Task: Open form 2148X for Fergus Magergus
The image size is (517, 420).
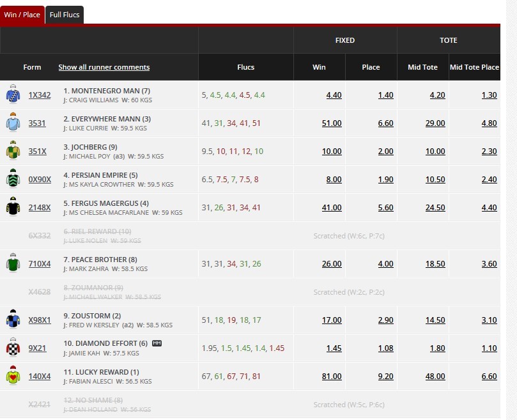Action: point(40,208)
